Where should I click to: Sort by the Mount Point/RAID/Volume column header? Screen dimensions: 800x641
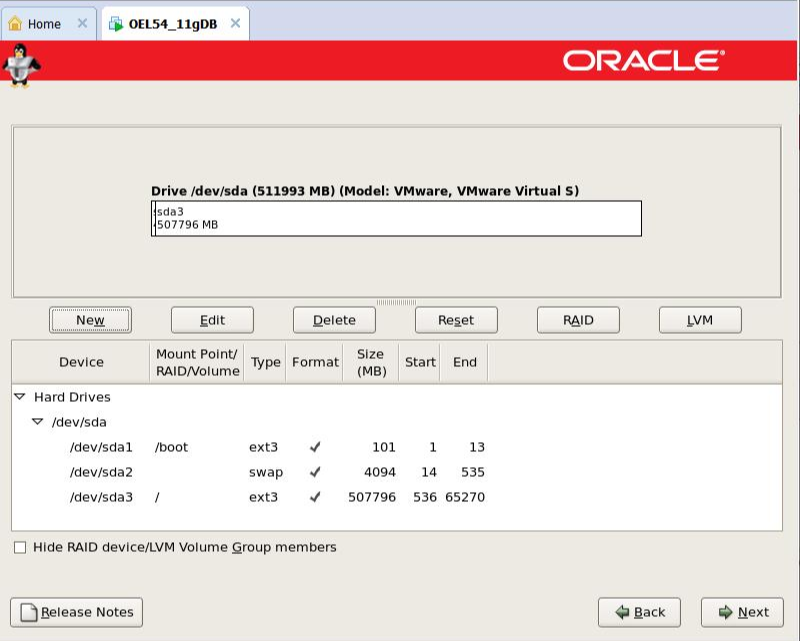(197, 362)
